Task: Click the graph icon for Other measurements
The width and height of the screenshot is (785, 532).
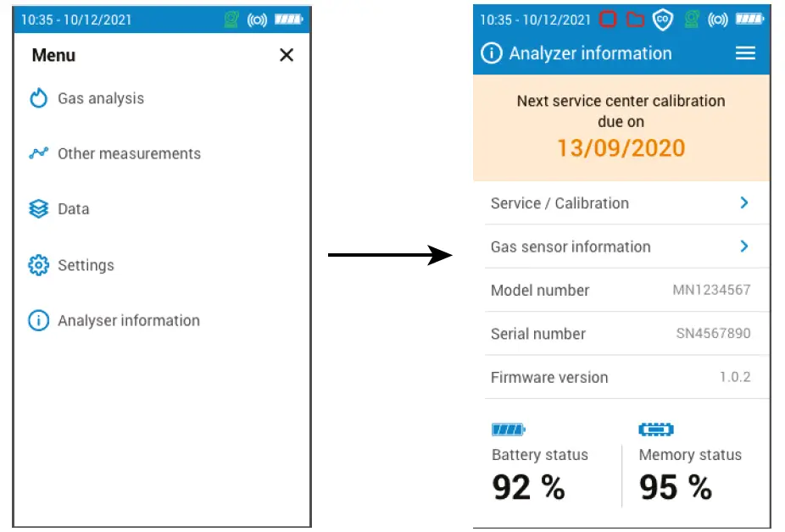Action: [x=38, y=154]
